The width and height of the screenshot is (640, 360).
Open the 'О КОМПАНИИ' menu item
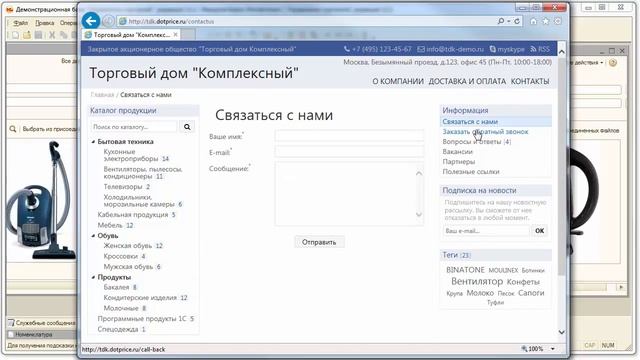tap(398, 82)
